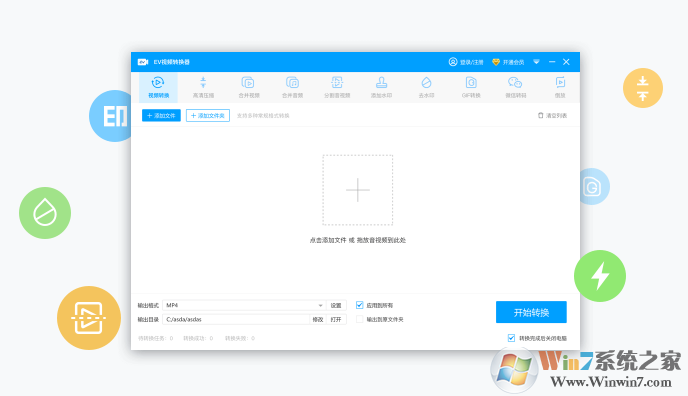
Task: Open the title bar dropdown menu arrow
Action: (536, 62)
